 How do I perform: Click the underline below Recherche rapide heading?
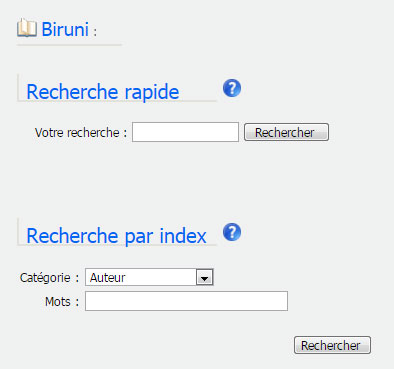pyautogui.click(x=117, y=101)
